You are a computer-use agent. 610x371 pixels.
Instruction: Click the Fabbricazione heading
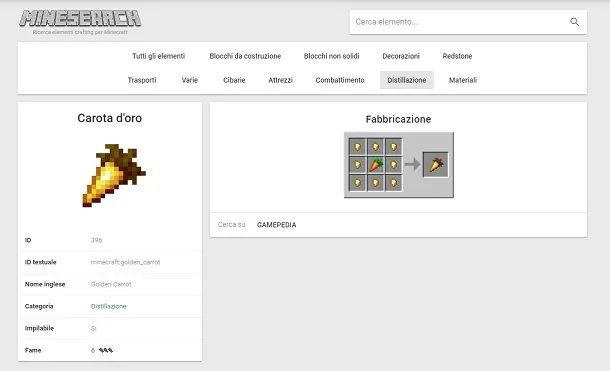pos(398,119)
